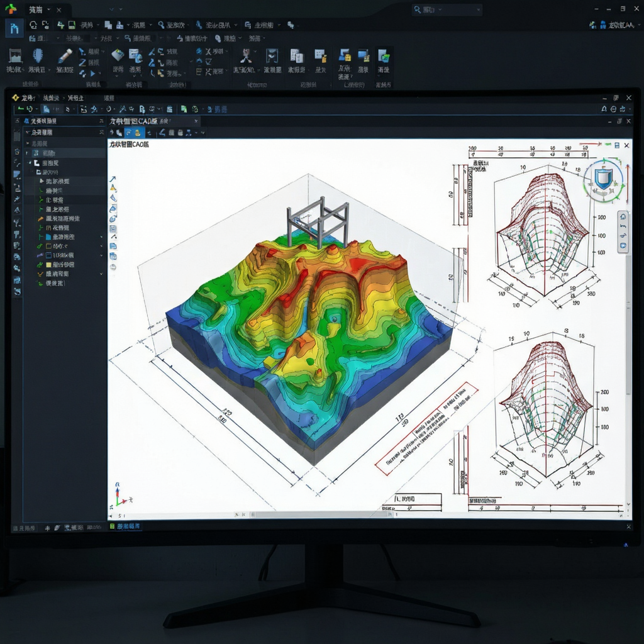Click the blue page swatch in the model tree
This screenshot has width=644, height=644.
click(48, 237)
